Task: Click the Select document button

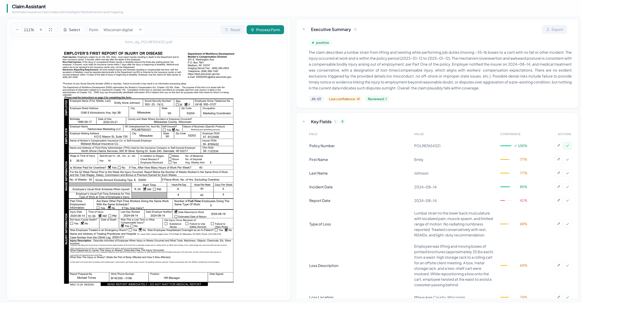Action: (72, 30)
